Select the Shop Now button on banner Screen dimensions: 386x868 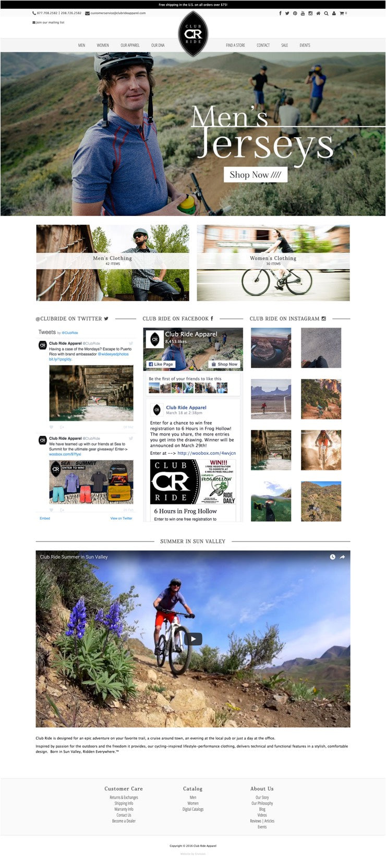click(256, 175)
